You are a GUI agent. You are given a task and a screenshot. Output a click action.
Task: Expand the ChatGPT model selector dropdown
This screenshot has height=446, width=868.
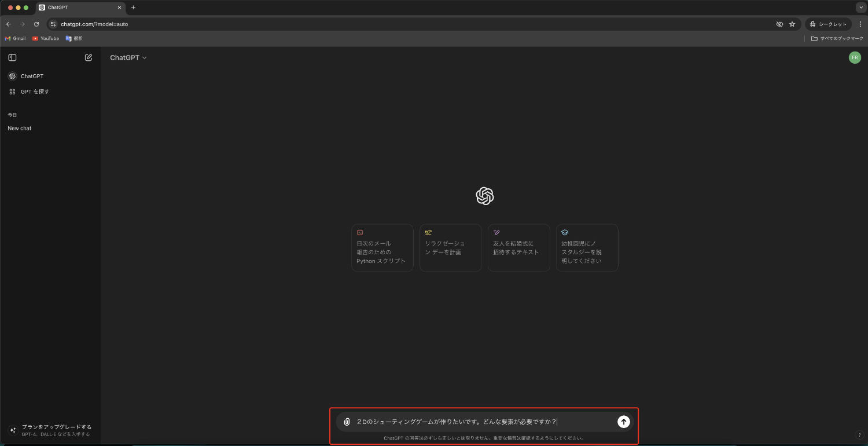[x=128, y=57]
